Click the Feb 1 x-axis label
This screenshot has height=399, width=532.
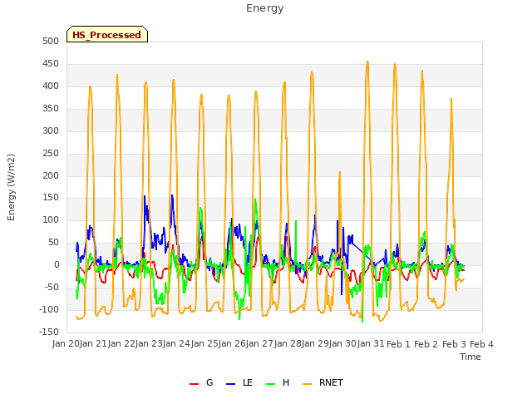coord(398,343)
